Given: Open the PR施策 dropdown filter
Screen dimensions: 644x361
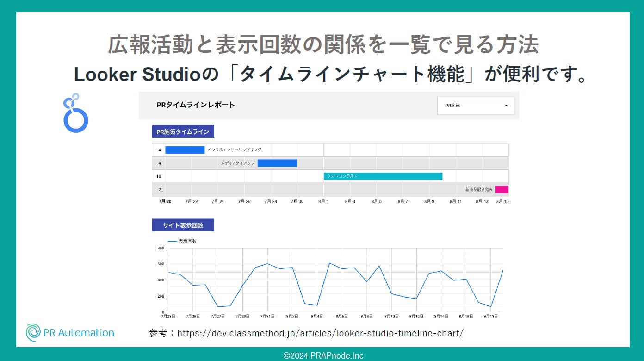Looking at the screenshot, I should 476,106.
